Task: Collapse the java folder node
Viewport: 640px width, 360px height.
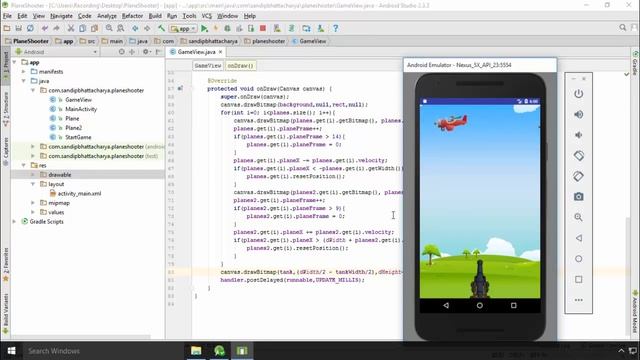Action: (24, 81)
